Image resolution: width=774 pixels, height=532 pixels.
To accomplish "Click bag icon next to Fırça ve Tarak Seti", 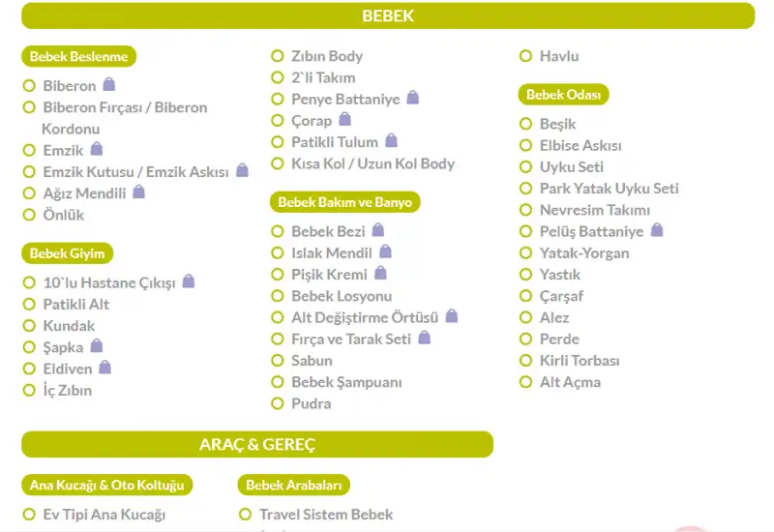I will pos(425,338).
